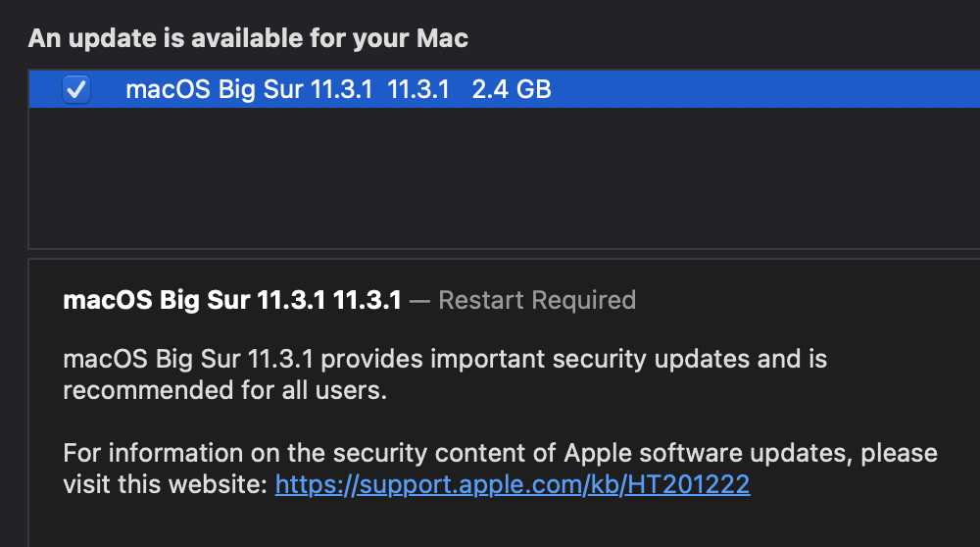Uncheck the macOS Big Sur 11.3.1 update checkbox
Image resolution: width=980 pixels, height=547 pixels.
coord(76,90)
